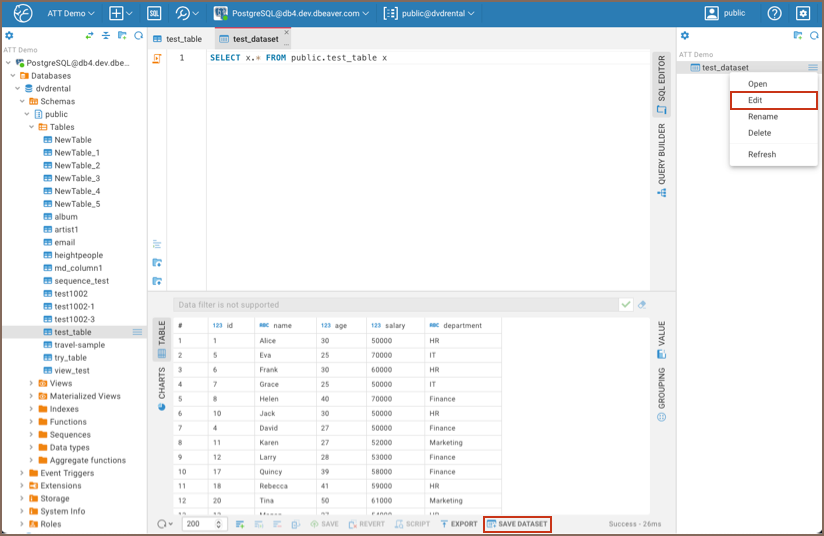Collapse the Tables folder in navigator
This screenshot has width=824, height=536.
click(32, 127)
